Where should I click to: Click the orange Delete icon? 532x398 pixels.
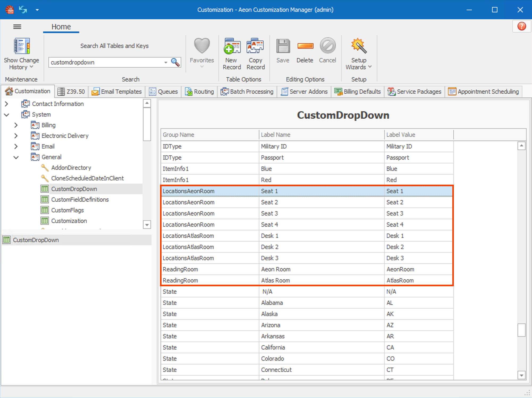(x=305, y=46)
